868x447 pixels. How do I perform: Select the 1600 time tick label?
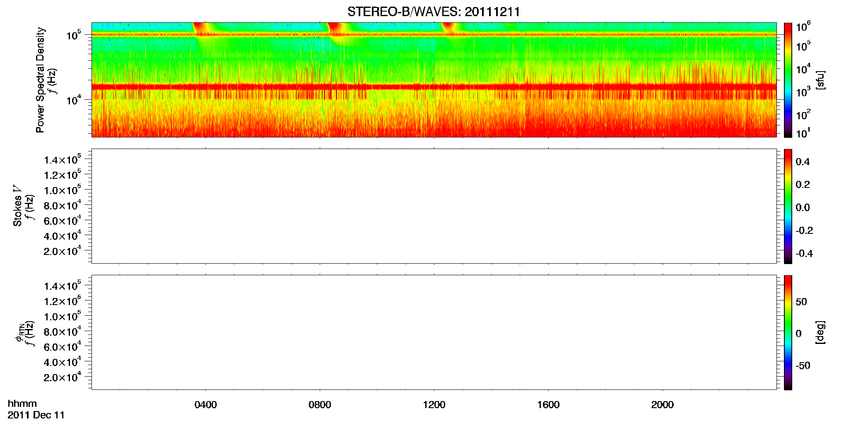coord(548,405)
